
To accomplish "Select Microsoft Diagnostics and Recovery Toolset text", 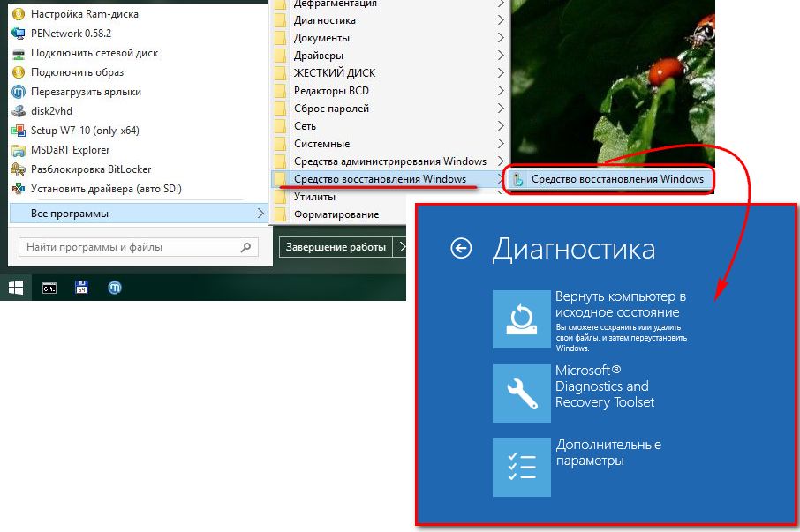I will 605,386.
